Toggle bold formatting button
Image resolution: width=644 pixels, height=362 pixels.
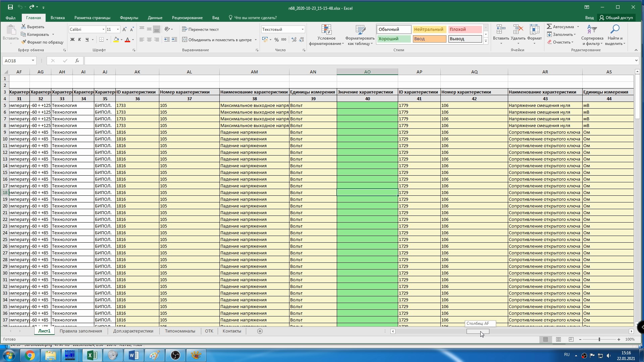point(72,40)
